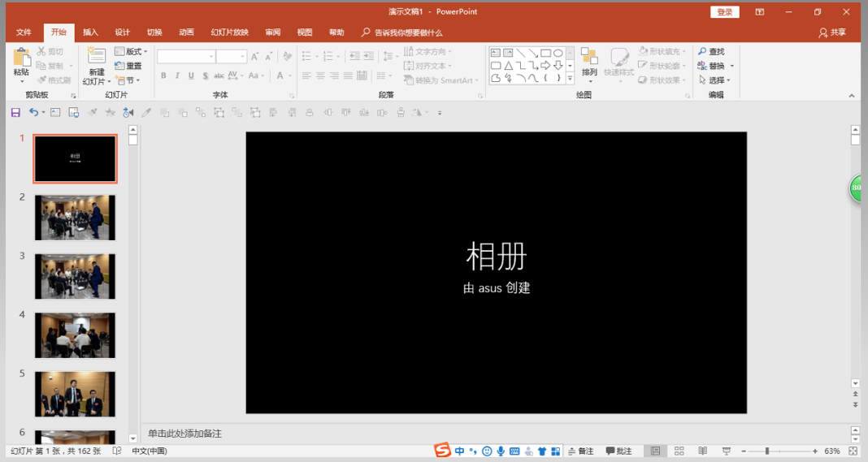The height and width of the screenshot is (462, 868).
Task: Open the font name combo box
Action: 186,57
